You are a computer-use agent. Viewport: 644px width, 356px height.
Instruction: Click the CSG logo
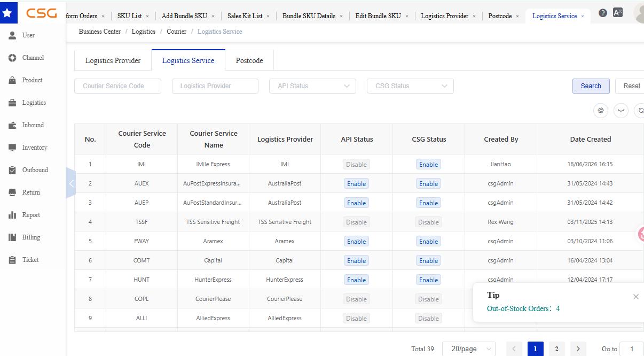pos(42,13)
